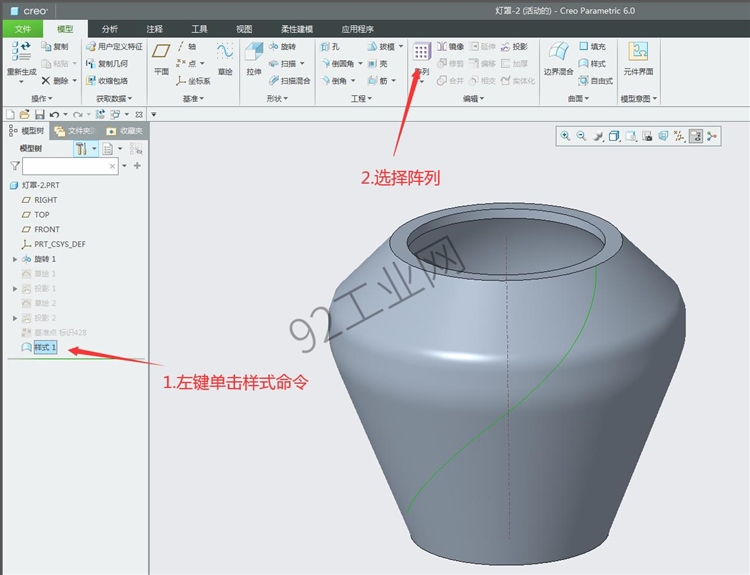The image size is (750, 575).
Task: Expand the 基准 group dropdown
Action: pyautogui.click(x=193, y=99)
